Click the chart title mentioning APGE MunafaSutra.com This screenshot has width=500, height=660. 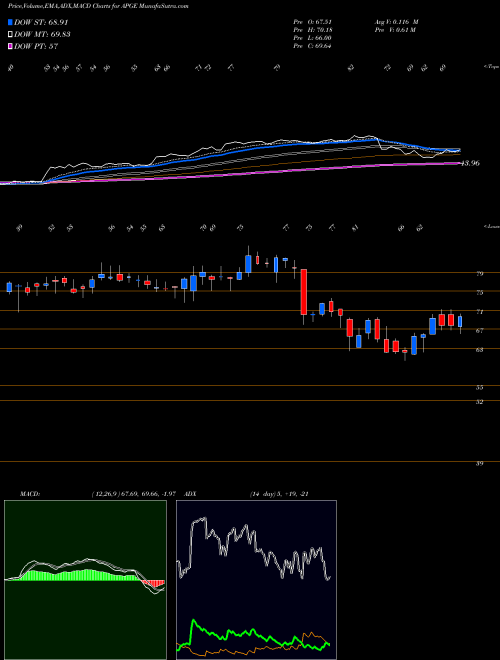(x=98, y=6)
